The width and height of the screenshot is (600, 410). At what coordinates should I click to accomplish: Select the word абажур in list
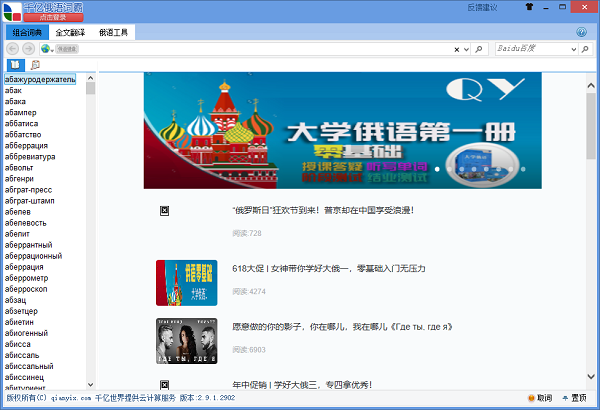(x=40, y=79)
